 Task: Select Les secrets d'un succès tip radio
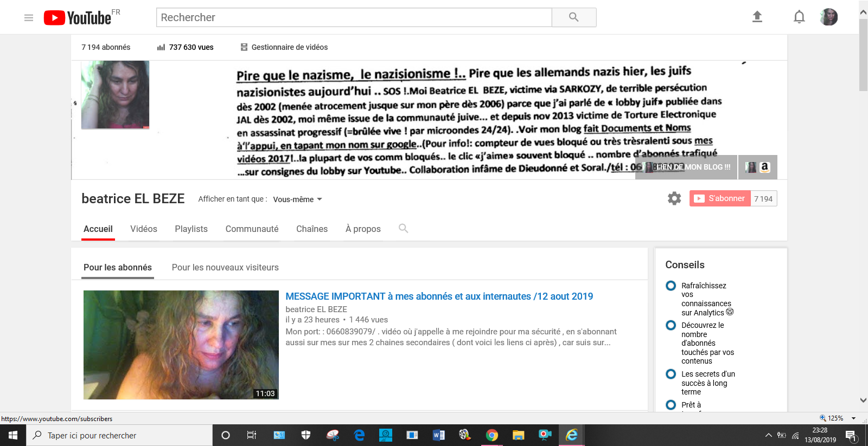(x=671, y=374)
